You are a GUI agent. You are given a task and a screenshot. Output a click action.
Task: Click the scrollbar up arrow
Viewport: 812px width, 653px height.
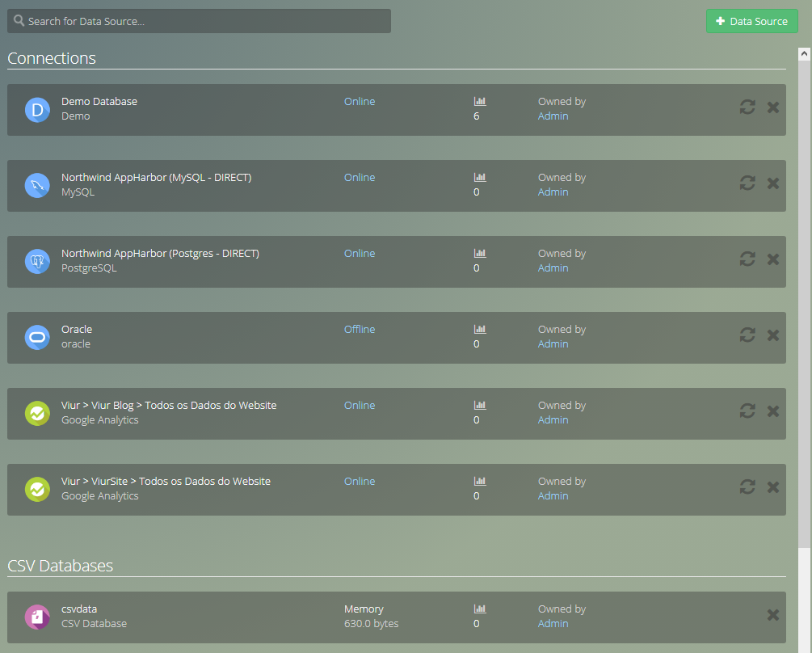tap(804, 53)
